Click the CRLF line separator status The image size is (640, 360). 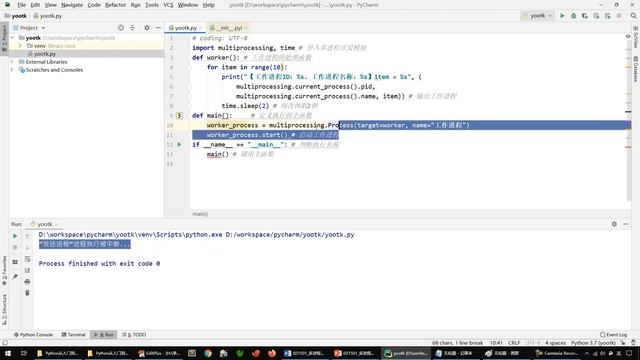(514, 343)
